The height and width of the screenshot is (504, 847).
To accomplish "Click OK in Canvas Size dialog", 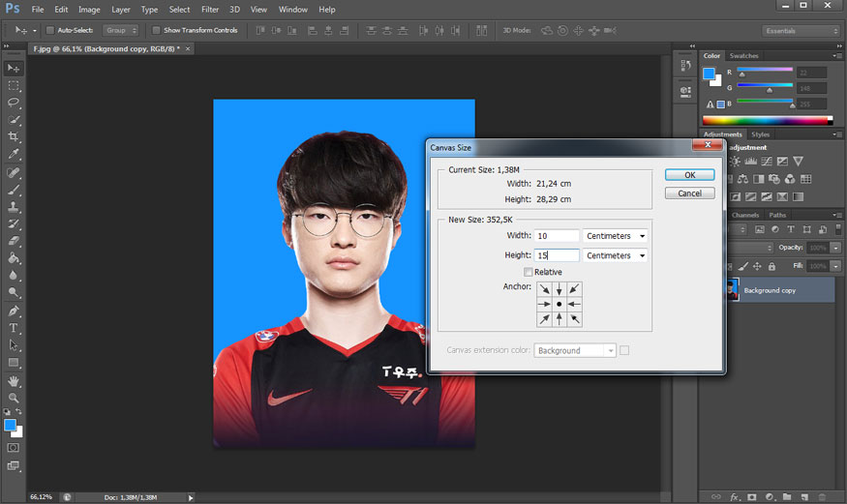I will [690, 175].
